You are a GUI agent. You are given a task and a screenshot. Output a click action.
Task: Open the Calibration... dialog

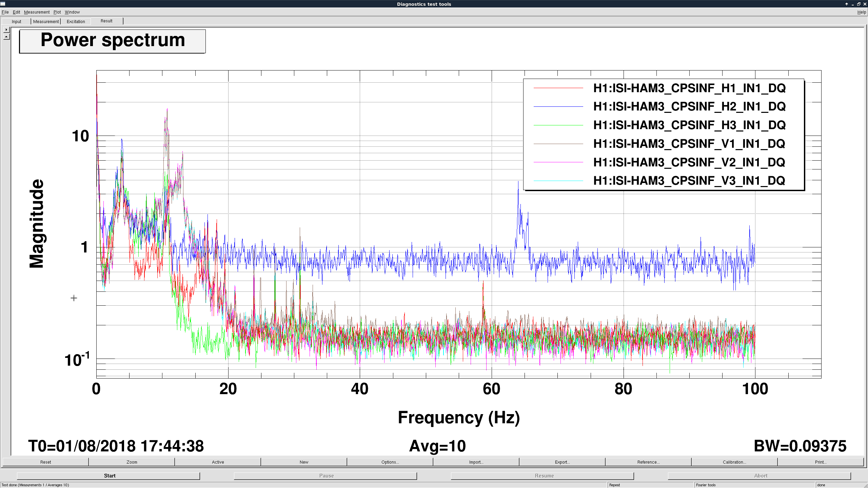click(734, 462)
